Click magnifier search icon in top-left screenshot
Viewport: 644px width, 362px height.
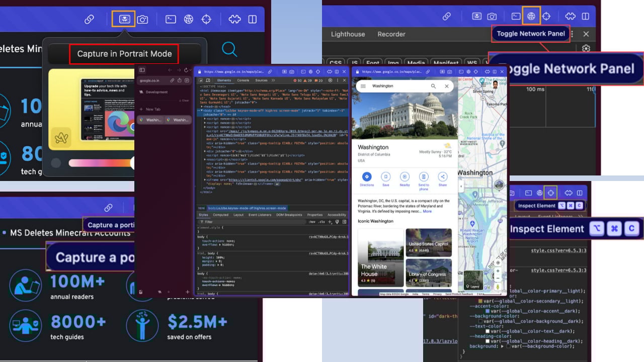(229, 49)
